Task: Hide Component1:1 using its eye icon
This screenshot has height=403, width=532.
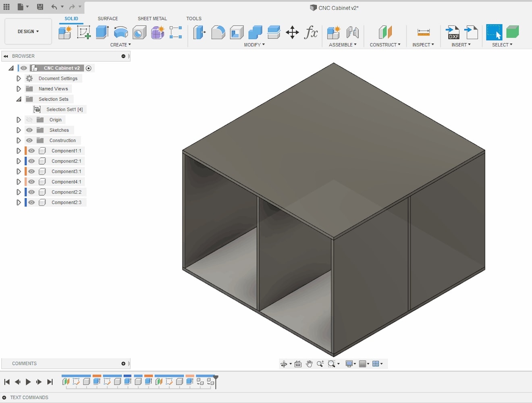Action: (31, 150)
